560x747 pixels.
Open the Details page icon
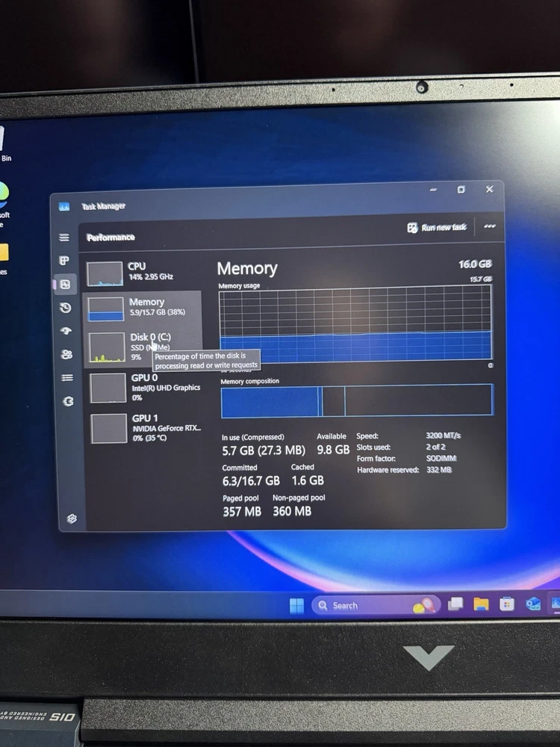pyautogui.click(x=67, y=378)
